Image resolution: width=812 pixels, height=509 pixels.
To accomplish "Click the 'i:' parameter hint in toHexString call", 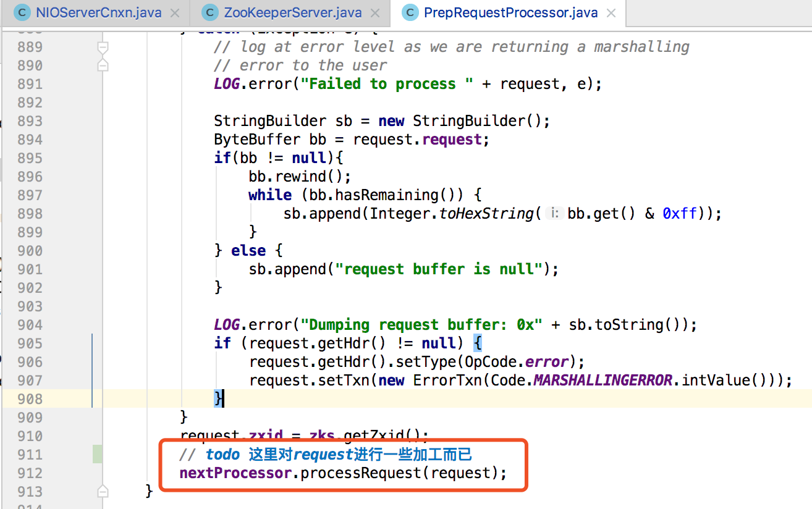I will (x=556, y=214).
